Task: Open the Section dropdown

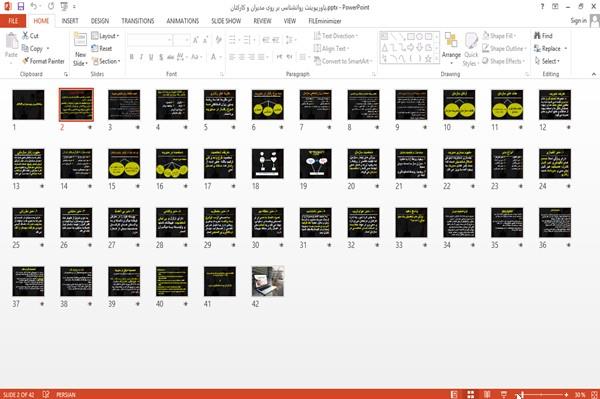Action: tap(106, 61)
